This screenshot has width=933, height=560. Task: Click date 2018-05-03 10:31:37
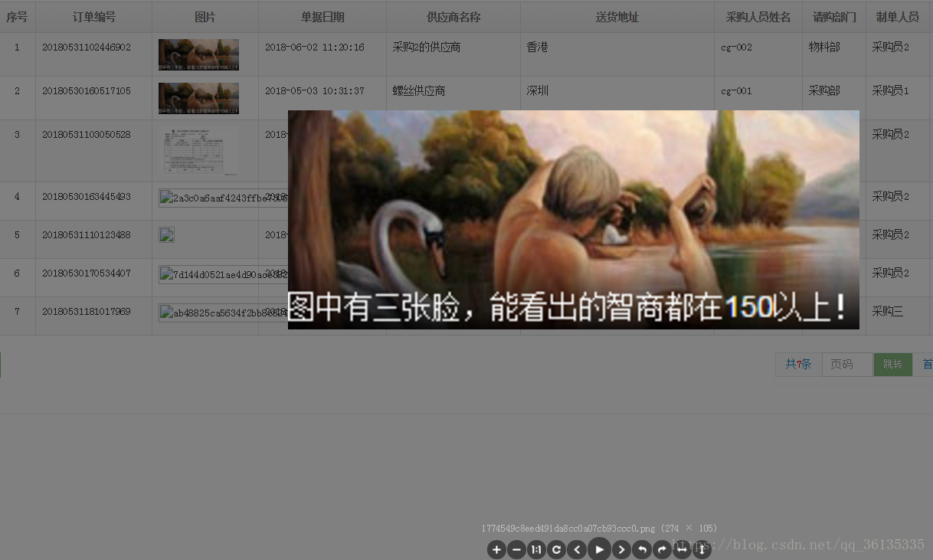click(x=315, y=91)
